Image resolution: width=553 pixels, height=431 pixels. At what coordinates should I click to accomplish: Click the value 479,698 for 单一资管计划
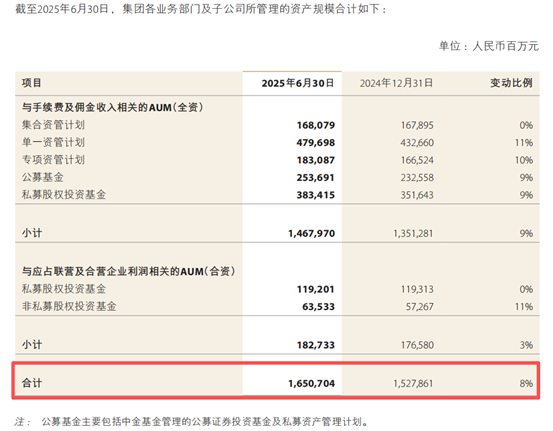(x=316, y=142)
